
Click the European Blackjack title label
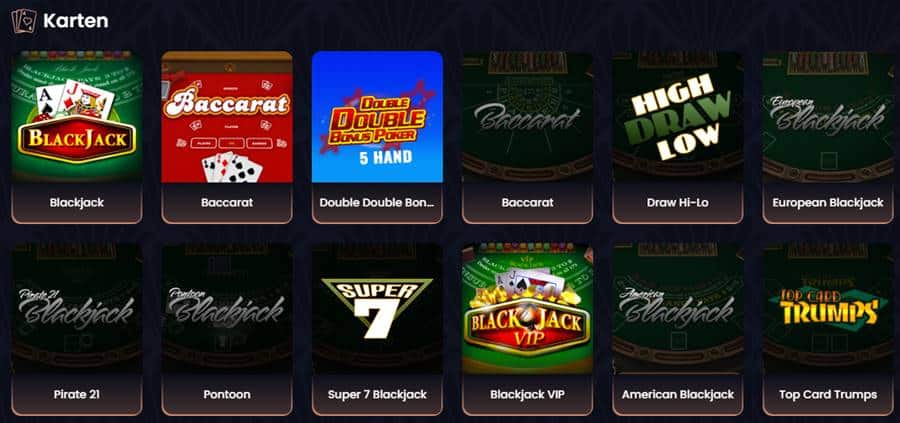[x=828, y=203]
